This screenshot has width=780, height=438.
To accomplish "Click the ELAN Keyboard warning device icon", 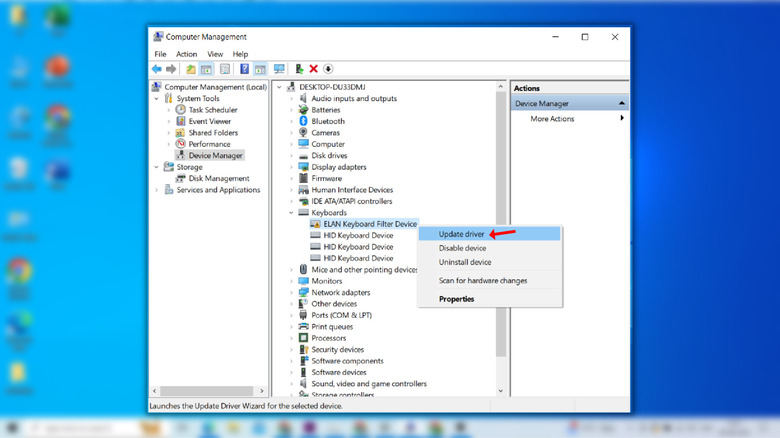I will click(315, 224).
